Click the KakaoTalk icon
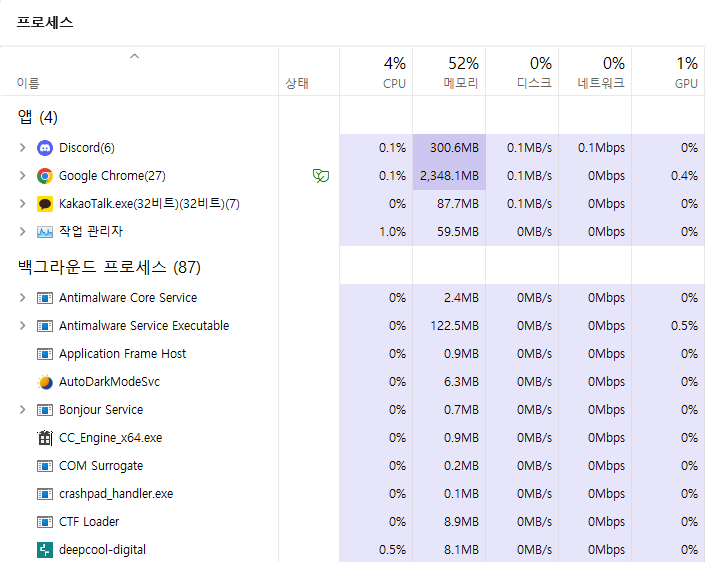Screen dimensions: 706x562 coord(45,204)
